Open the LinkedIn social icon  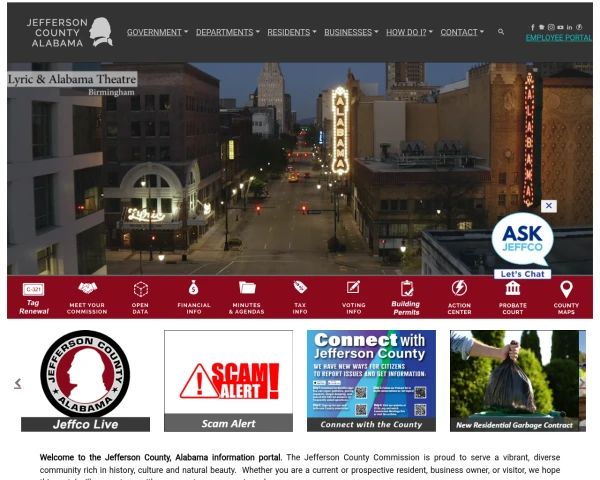(569, 26)
